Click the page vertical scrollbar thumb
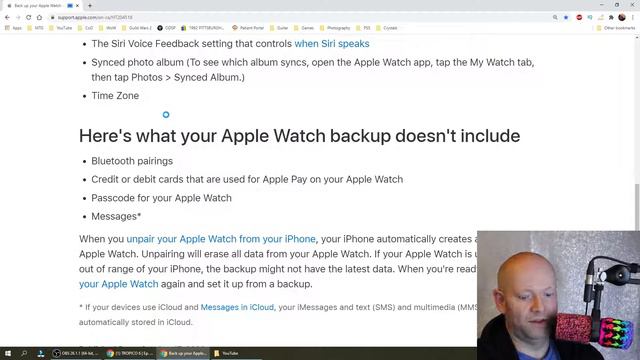Image resolution: width=640 pixels, height=360 pixels. point(637,207)
